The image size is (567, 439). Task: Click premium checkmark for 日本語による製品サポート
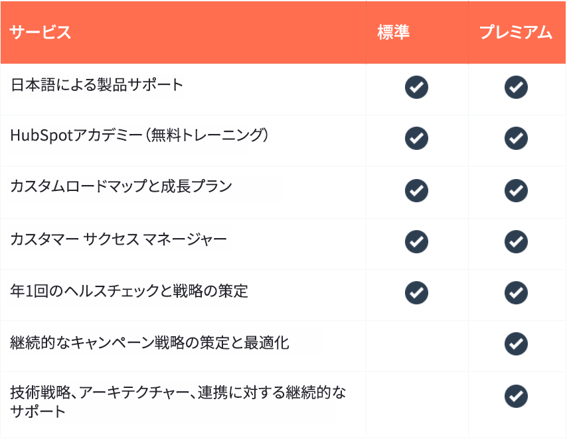pos(516,87)
